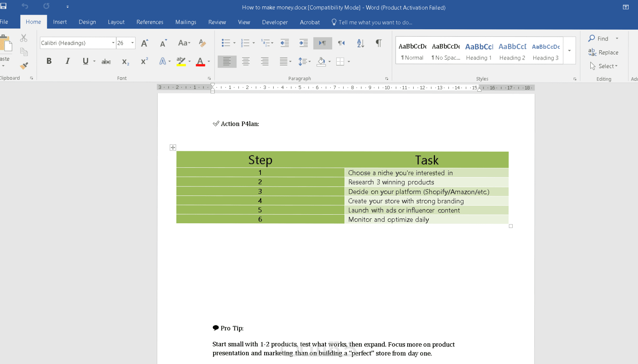Open the Paragraph dialog launcher

[387, 78]
